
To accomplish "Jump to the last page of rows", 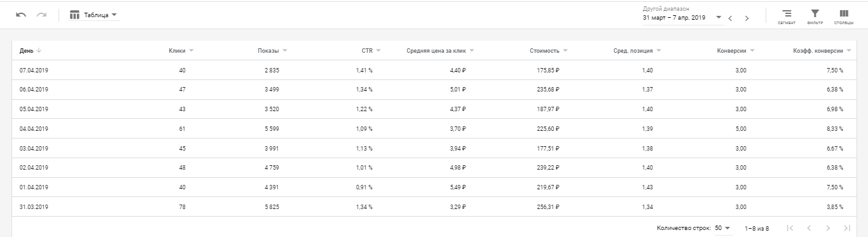I will click(847, 227).
